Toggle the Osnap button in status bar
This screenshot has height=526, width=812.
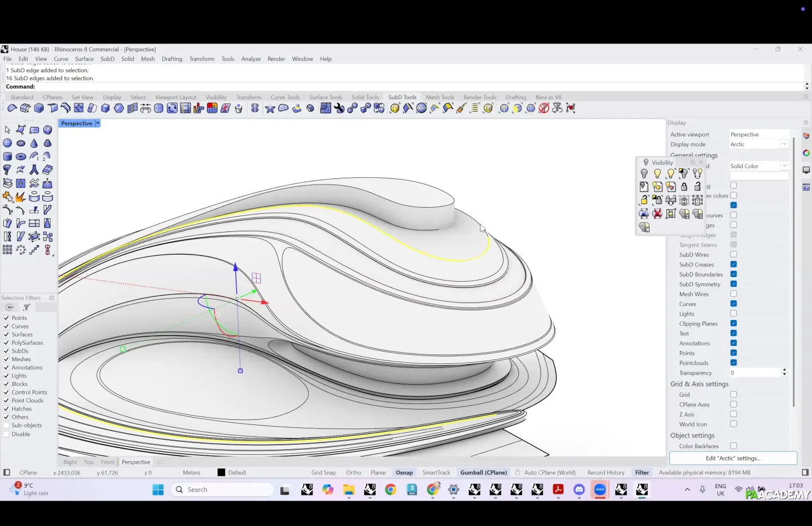coord(404,473)
